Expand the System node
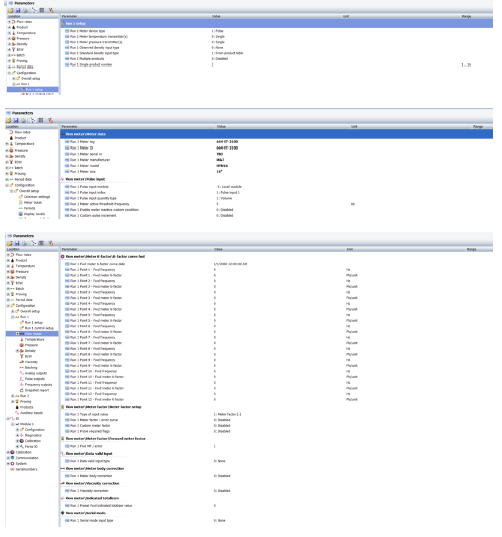The width and height of the screenshot is (502, 537). [x=8, y=463]
